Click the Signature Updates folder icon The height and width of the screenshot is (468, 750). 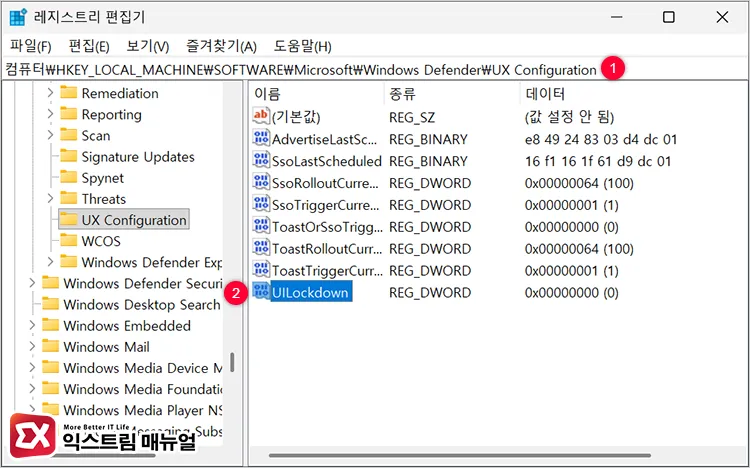click(68, 156)
